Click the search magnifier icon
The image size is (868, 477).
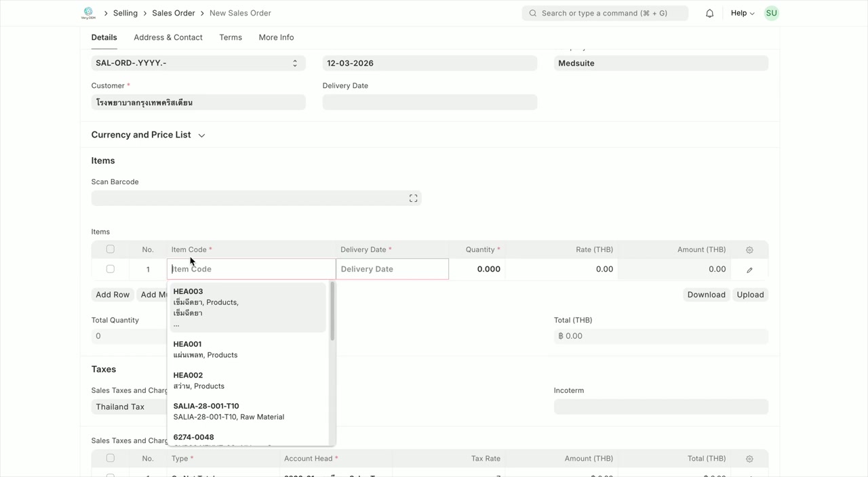(x=533, y=13)
